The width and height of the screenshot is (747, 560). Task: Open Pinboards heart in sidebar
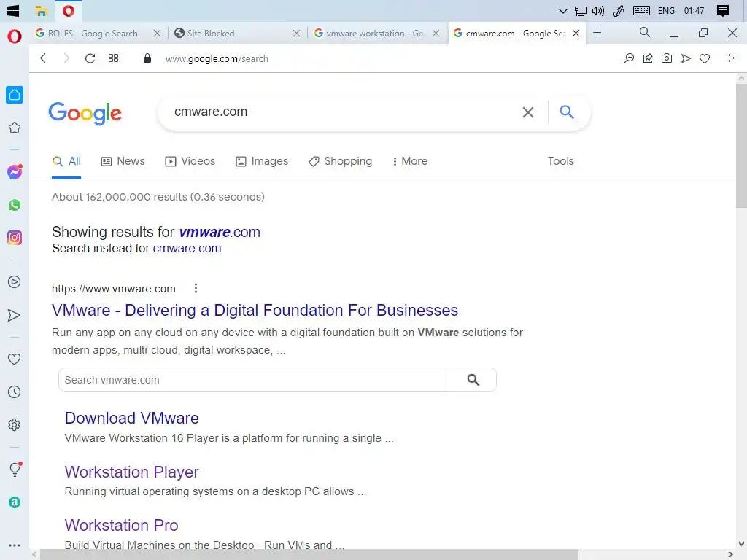(15, 359)
